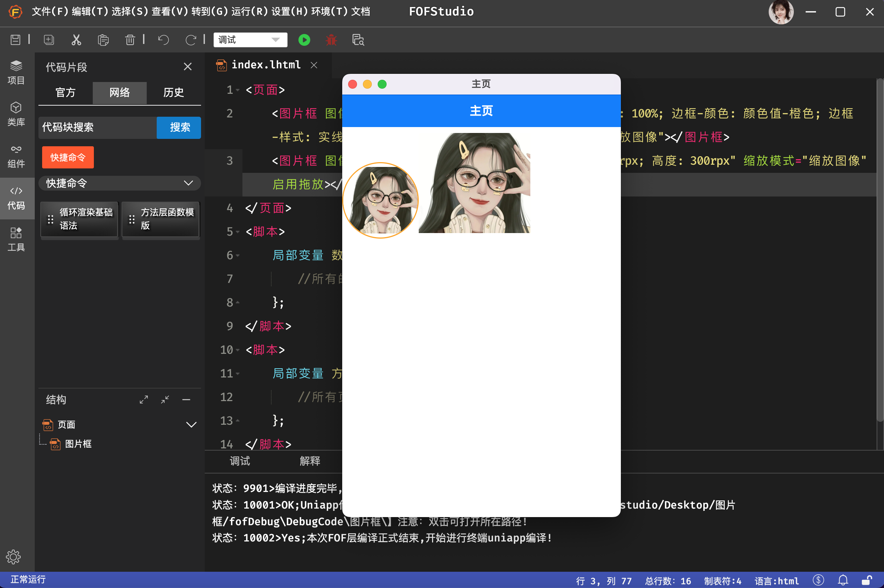Image resolution: width=884 pixels, height=588 pixels.
Task: Expand all nodes in 结构 panel
Action: (144, 400)
